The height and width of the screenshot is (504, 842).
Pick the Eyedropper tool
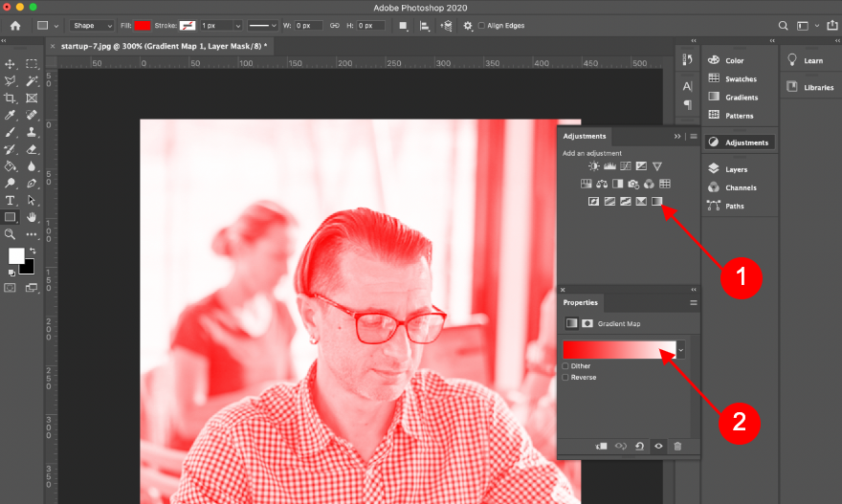[x=11, y=116]
